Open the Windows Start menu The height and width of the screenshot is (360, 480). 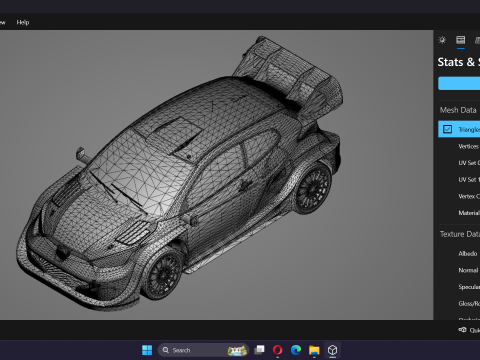click(147, 350)
